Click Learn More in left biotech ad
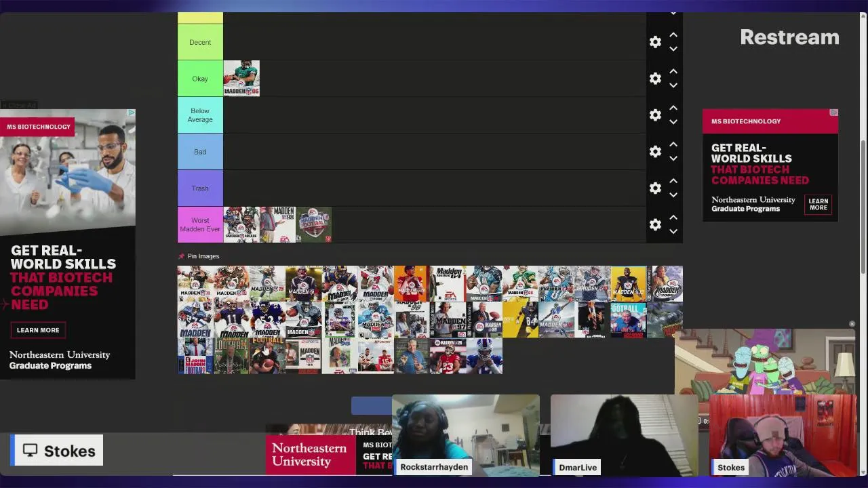 (x=38, y=330)
